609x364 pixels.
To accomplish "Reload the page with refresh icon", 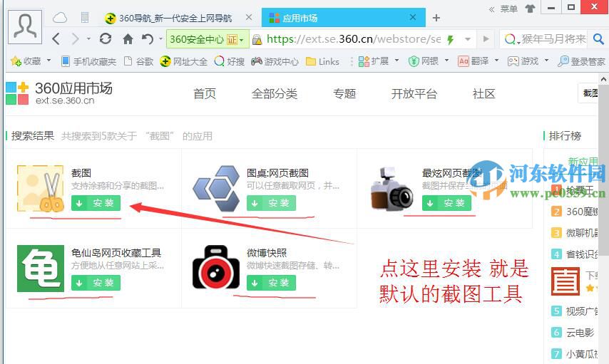I will click(106, 38).
